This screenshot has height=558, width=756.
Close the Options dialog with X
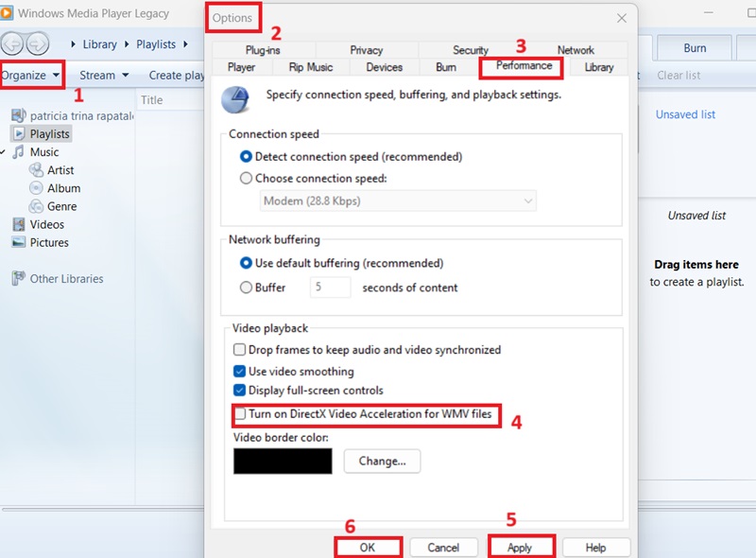622,18
